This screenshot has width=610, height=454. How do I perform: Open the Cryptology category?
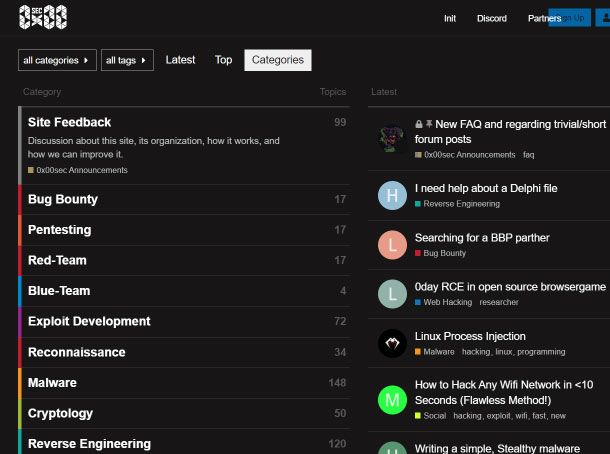click(x=60, y=413)
